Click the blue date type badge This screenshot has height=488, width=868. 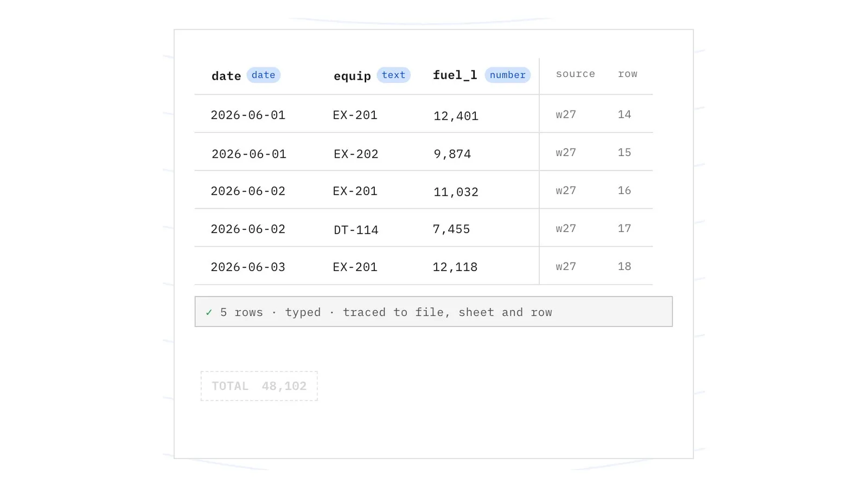263,75
